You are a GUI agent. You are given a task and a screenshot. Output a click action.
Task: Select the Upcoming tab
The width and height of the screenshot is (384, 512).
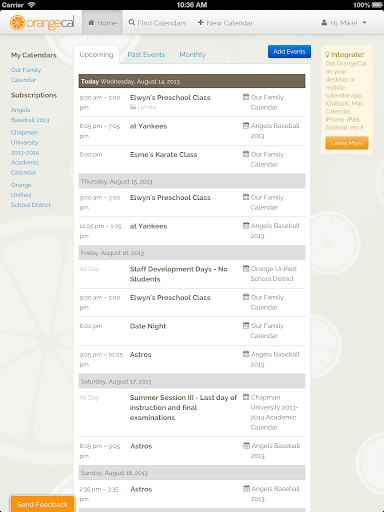click(x=96, y=54)
